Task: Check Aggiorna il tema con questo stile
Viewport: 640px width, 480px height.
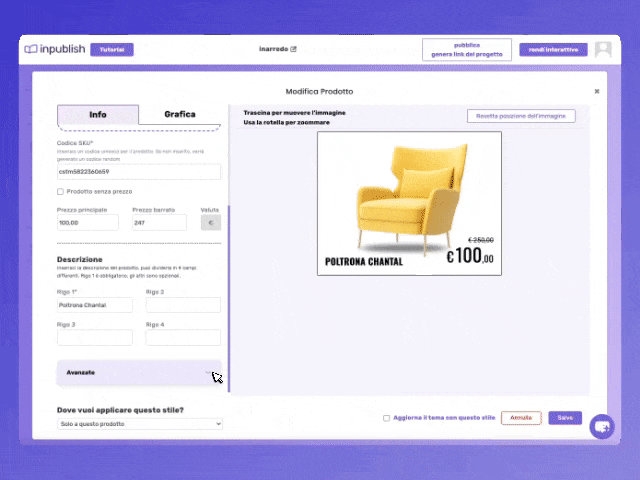Action: pyautogui.click(x=387, y=418)
